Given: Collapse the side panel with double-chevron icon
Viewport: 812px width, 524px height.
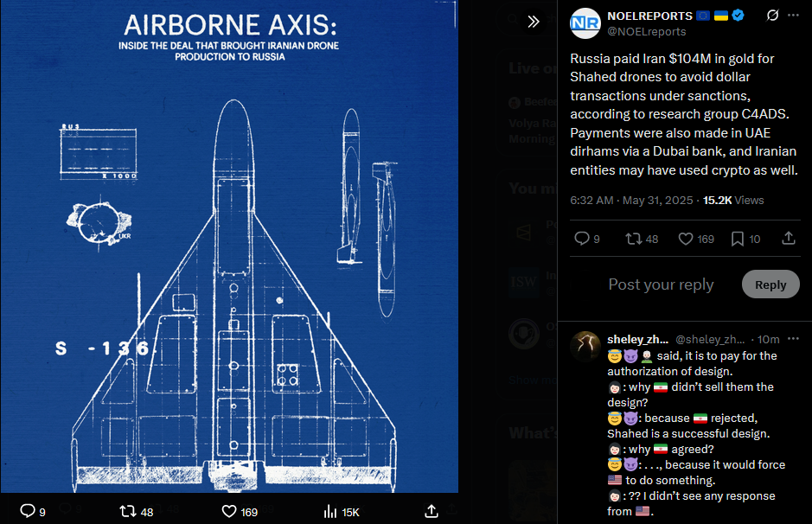Looking at the screenshot, I should [534, 22].
